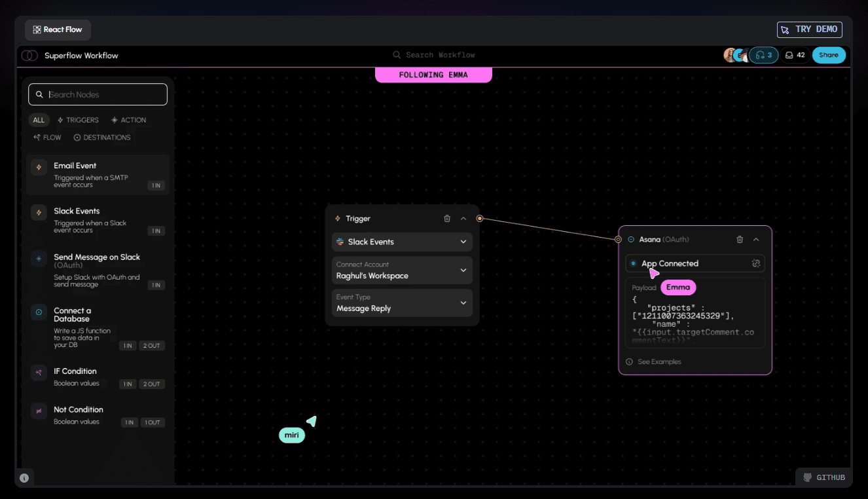Click the magnifier icon in Search Nodes

pyautogui.click(x=38, y=94)
